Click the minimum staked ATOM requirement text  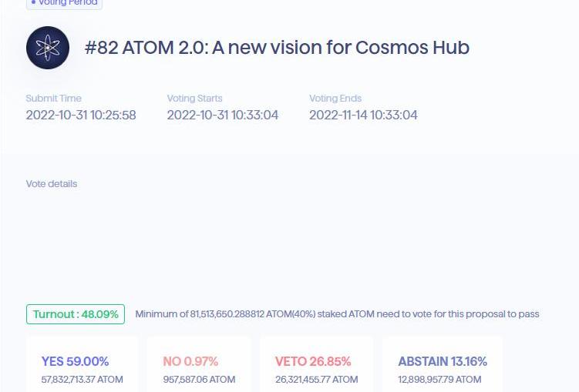coord(337,314)
